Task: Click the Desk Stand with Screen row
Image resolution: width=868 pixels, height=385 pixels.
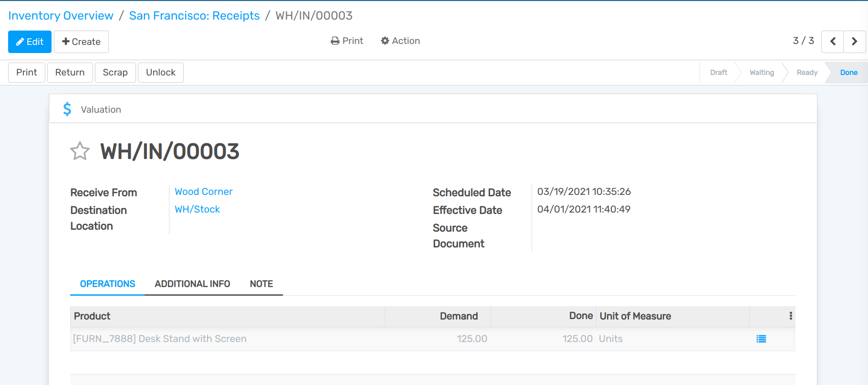Action: point(160,339)
